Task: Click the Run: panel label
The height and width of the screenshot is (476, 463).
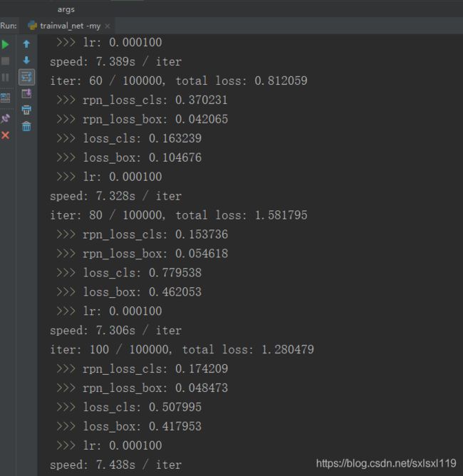Action: point(9,26)
